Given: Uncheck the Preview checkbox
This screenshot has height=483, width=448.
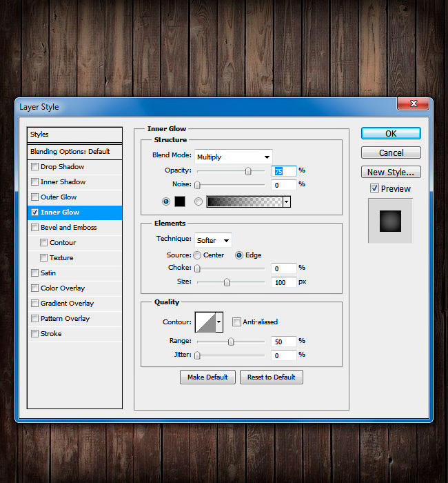Looking at the screenshot, I should pos(374,188).
